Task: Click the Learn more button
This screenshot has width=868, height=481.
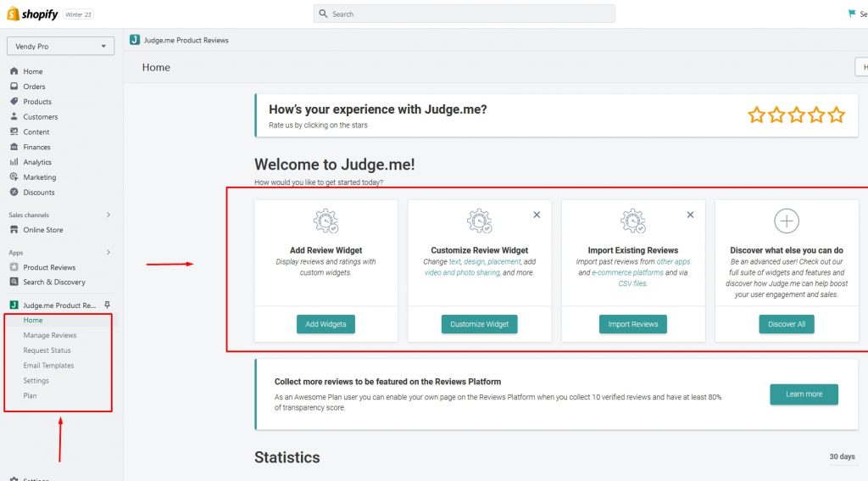Action: click(x=804, y=394)
